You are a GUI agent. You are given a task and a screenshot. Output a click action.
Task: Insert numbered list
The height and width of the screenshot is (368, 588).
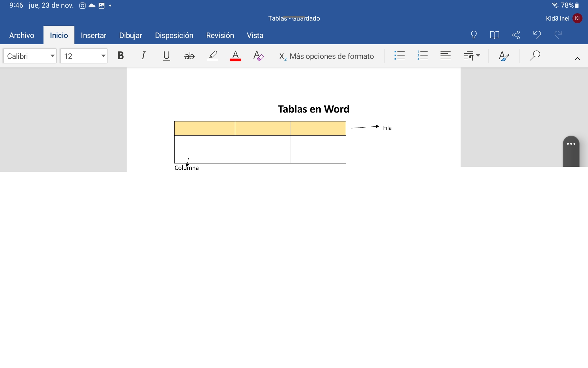coord(422,56)
